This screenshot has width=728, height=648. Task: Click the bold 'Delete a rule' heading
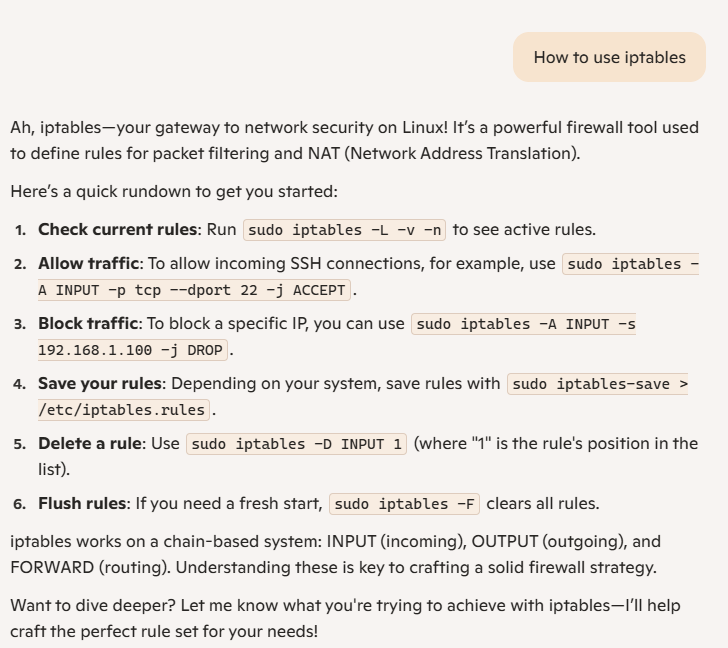(90, 443)
